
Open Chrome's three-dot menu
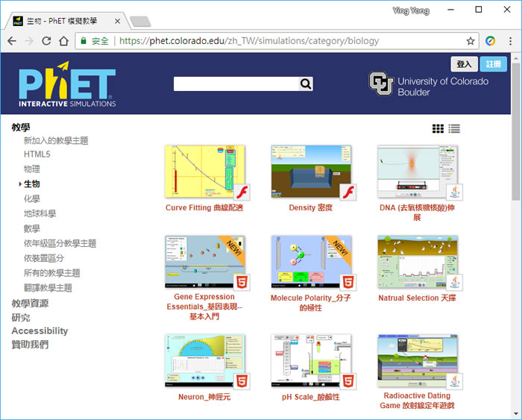(509, 41)
